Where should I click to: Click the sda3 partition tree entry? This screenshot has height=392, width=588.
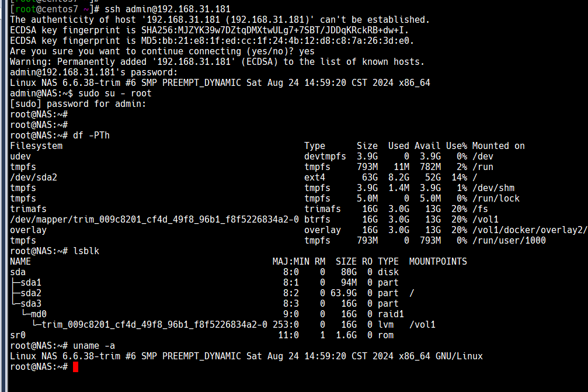click(x=31, y=303)
